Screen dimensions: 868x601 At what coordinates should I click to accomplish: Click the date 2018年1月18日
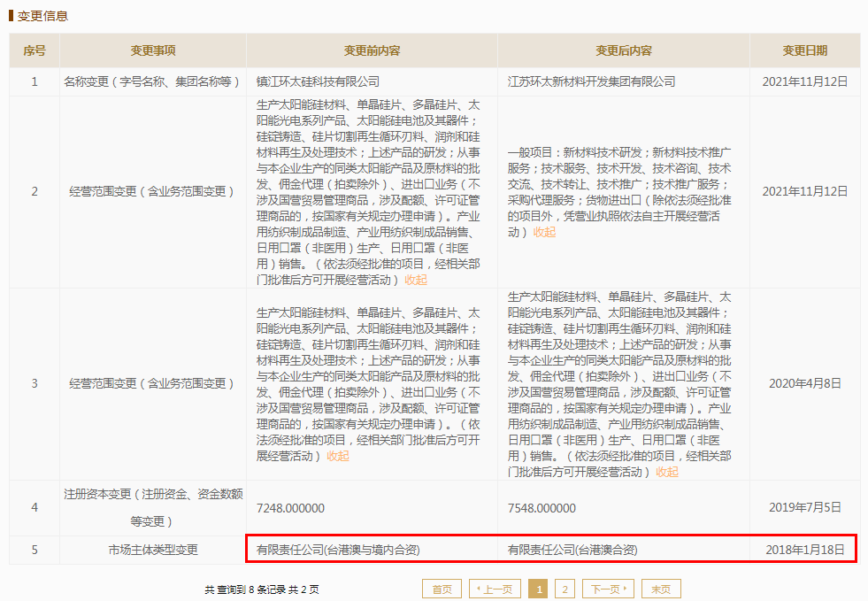pyautogui.click(x=805, y=550)
